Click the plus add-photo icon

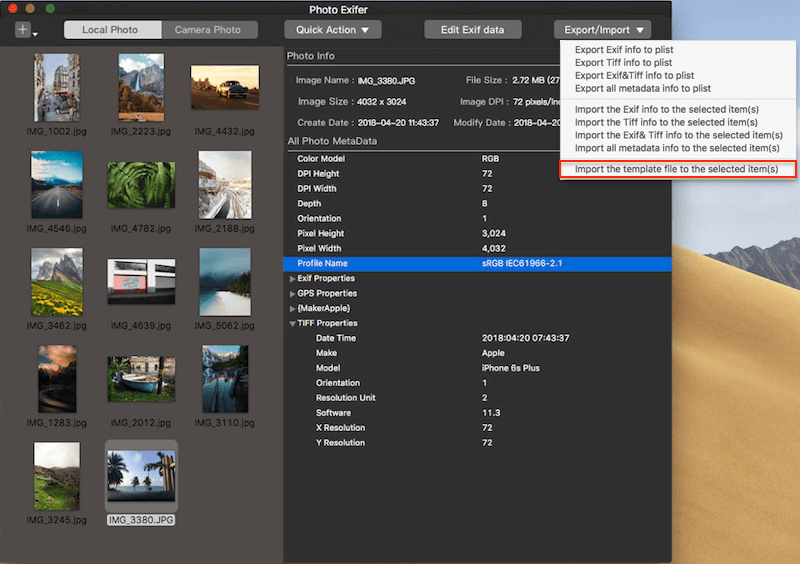tap(23, 30)
